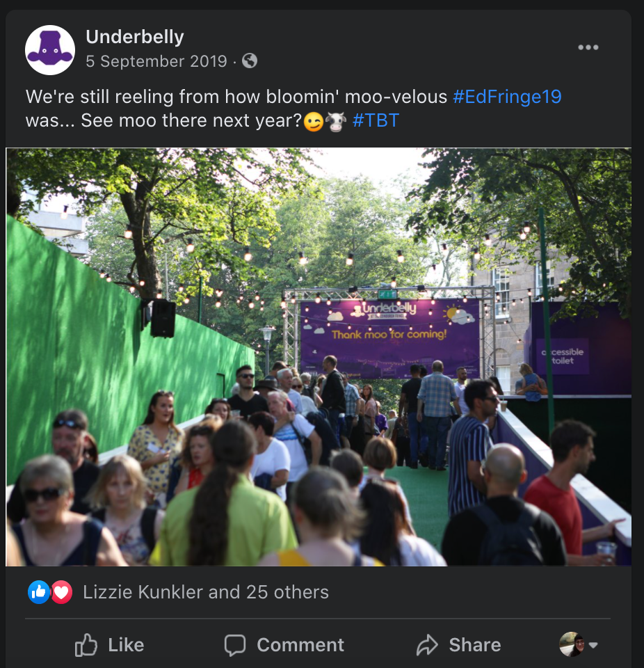The width and height of the screenshot is (644, 668).
Task: Comment on the post
Action: pyautogui.click(x=284, y=645)
